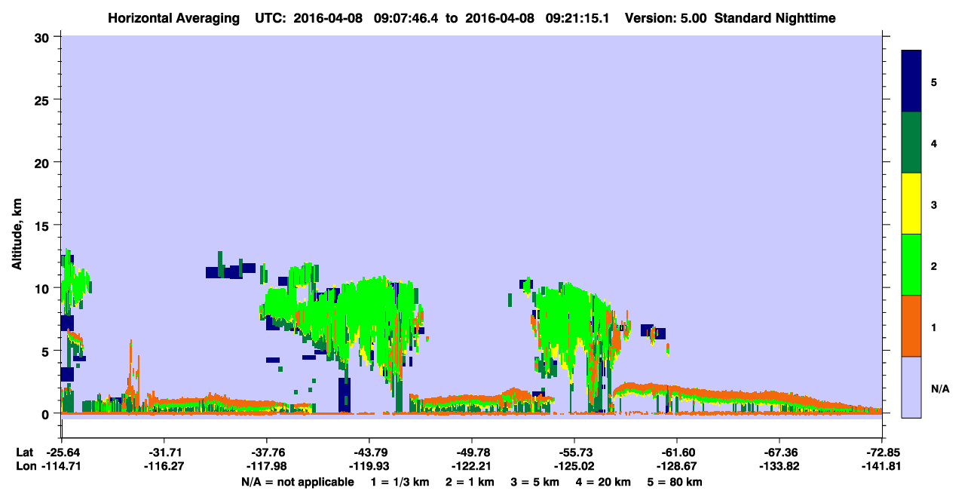This screenshot has width=980, height=503.
Task: Click the start time '09:07:46.4'
Action: (406, 17)
